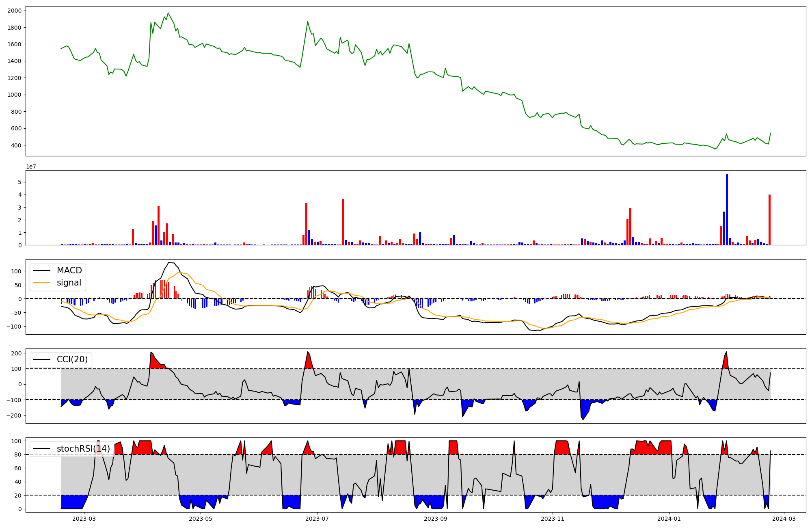The height and width of the screenshot is (528, 812).
Task: Click the 2023-05 date tick label
Action: click(201, 519)
